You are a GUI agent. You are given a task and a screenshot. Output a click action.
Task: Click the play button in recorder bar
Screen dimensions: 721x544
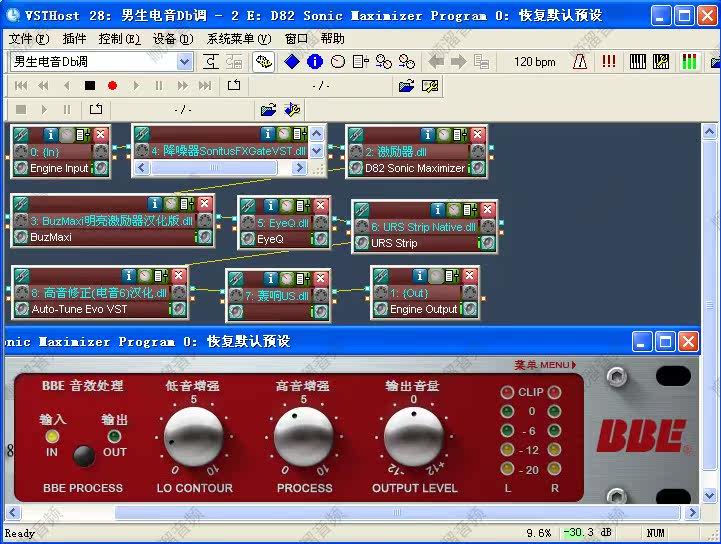(x=44, y=109)
